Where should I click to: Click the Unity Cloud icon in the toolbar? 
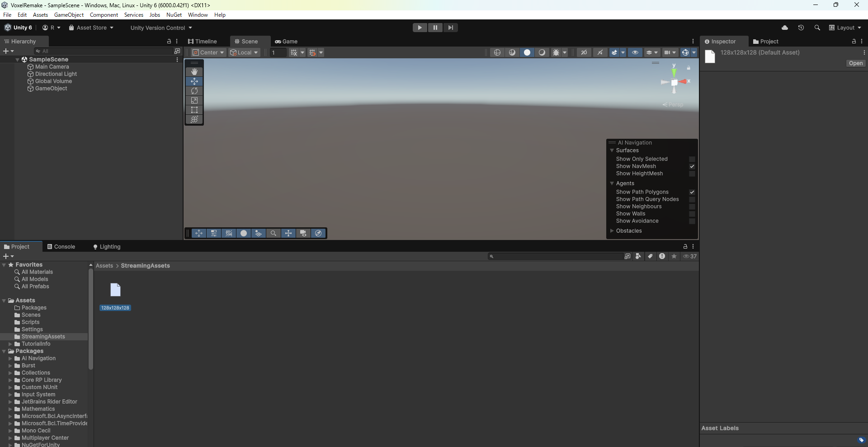[785, 28]
